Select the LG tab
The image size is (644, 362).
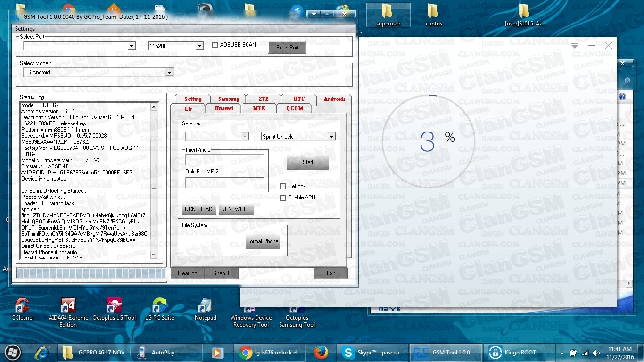pos(188,108)
